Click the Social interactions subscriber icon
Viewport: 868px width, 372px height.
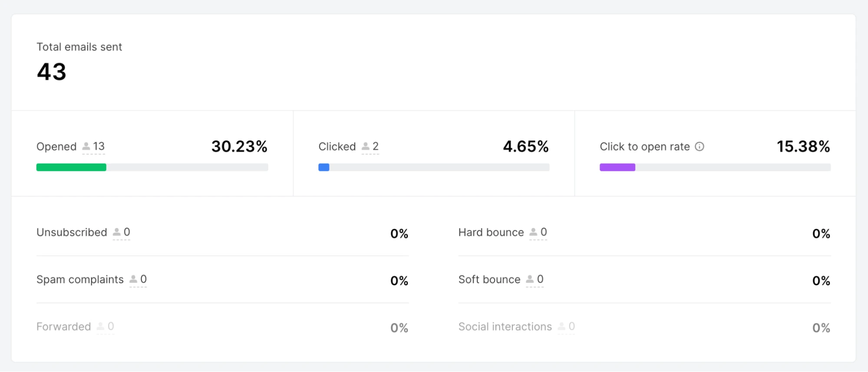561,326
